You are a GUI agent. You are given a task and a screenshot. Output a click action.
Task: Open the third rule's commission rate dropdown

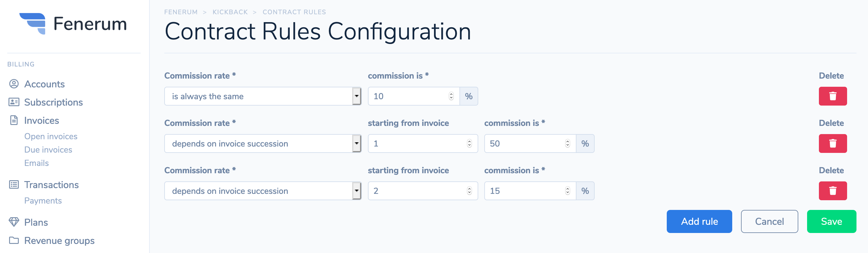[x=263, y=191]
